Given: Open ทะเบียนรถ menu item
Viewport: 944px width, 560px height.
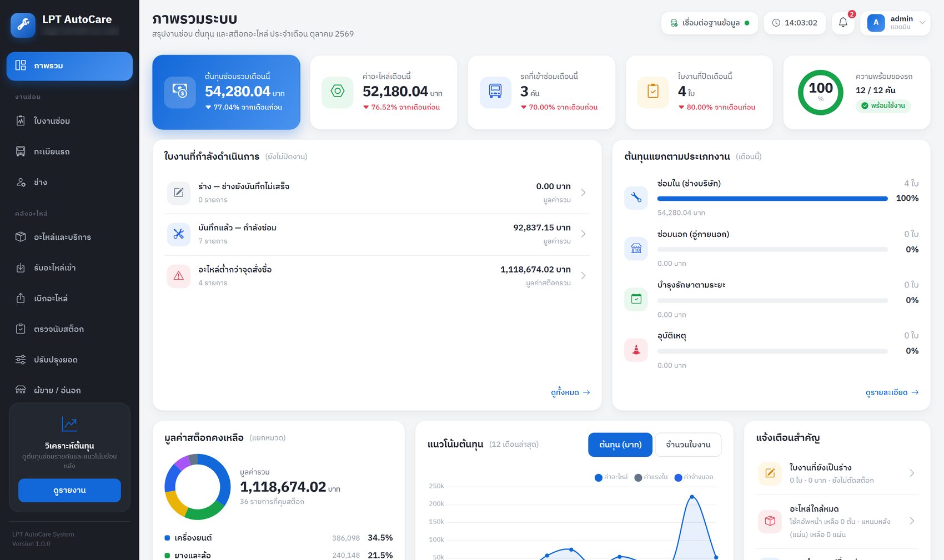Looking at the screenshot, I should [69, 152].
